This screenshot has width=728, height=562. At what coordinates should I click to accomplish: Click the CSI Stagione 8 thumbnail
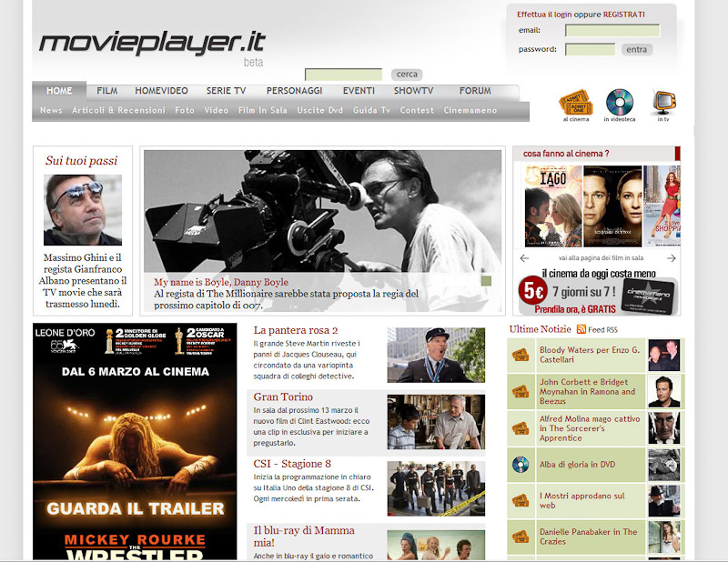click(x=436, y=488)
